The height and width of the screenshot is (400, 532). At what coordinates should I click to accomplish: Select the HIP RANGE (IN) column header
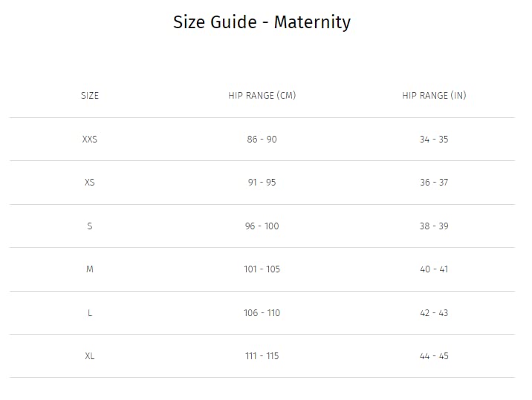coord(434,96)
